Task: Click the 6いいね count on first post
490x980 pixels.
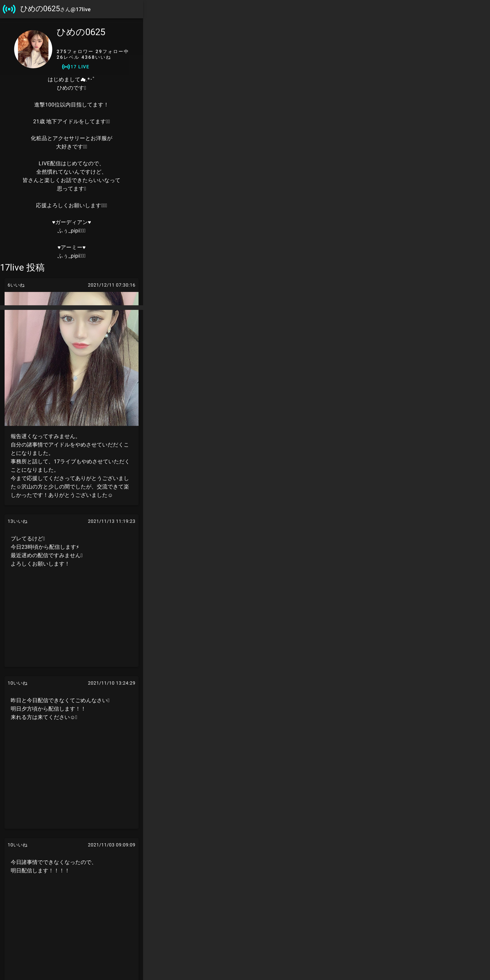Action: (16, 285)
